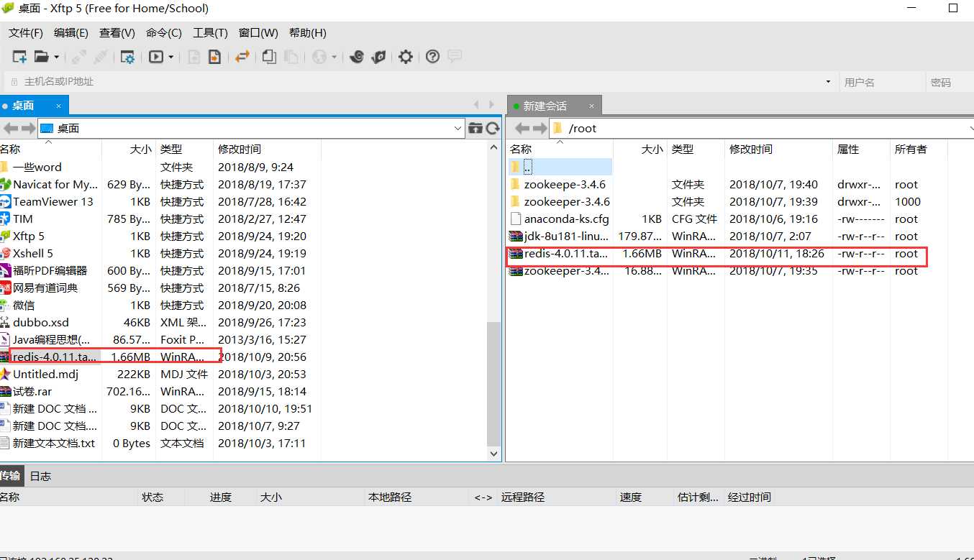
Task: Create a new session with toolbar icon
Action: [19, 57]
